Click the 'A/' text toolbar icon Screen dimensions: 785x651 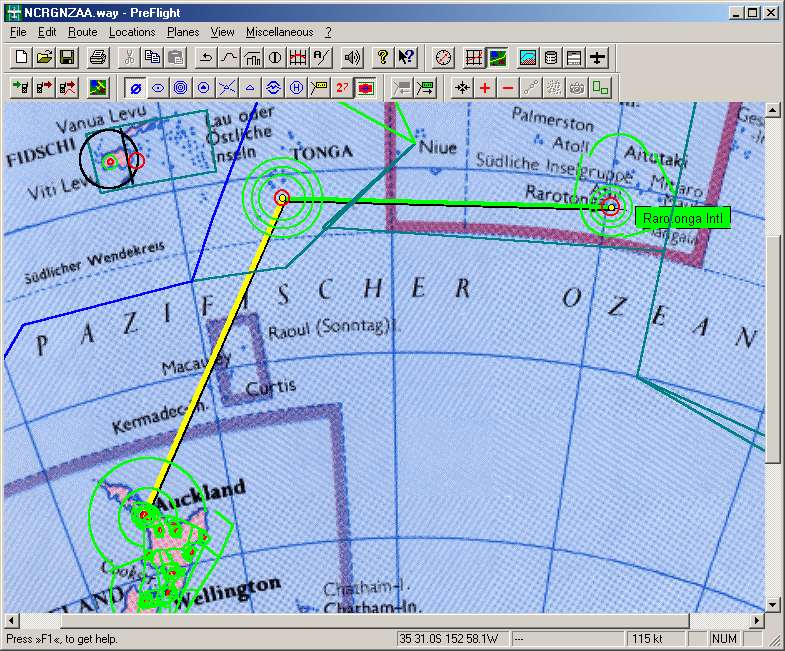321,58
